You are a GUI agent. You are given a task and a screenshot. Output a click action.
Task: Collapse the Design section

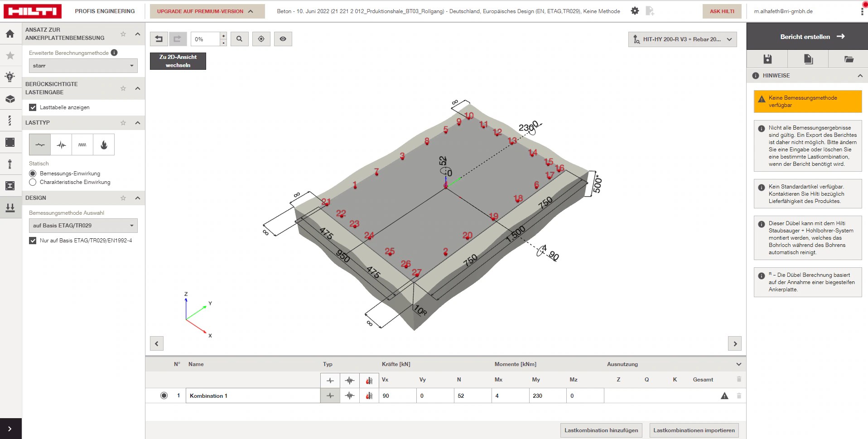click(138, 198)
